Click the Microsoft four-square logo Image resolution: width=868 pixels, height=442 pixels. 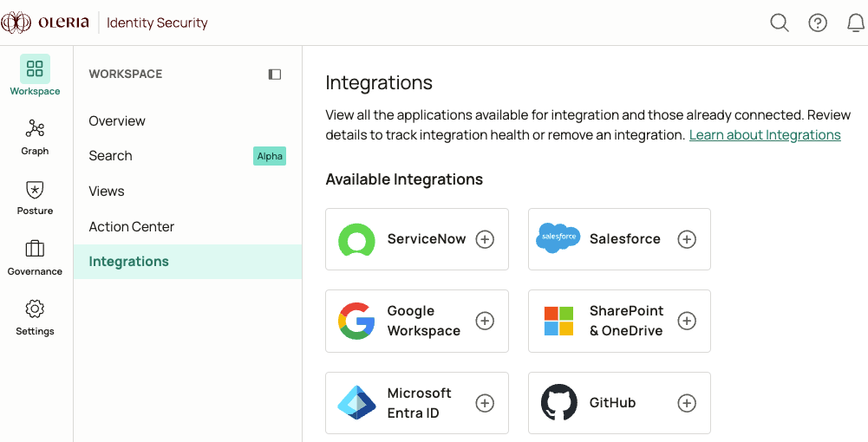(558, 321)
